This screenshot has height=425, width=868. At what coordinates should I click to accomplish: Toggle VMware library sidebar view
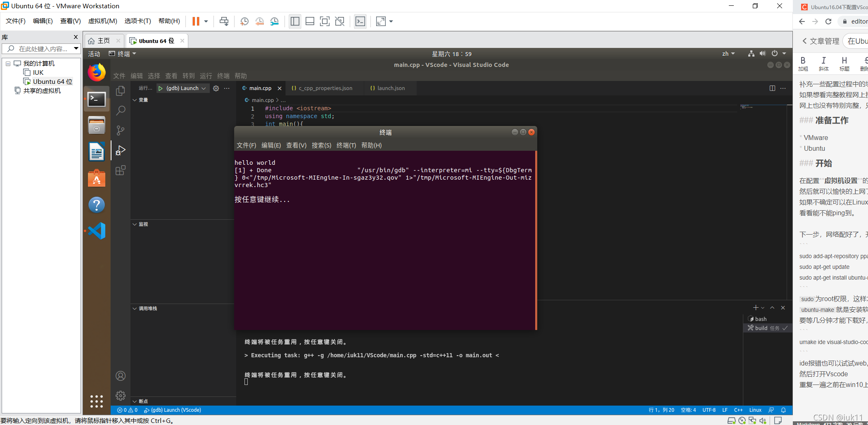coord(295,21)
